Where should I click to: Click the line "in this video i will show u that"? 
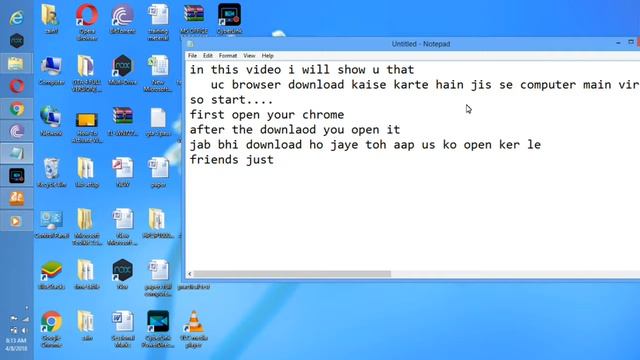tap(302, 69)
